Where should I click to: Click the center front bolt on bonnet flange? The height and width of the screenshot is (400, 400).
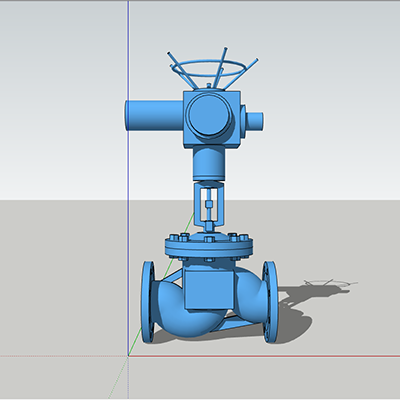[x=209, y=239]
